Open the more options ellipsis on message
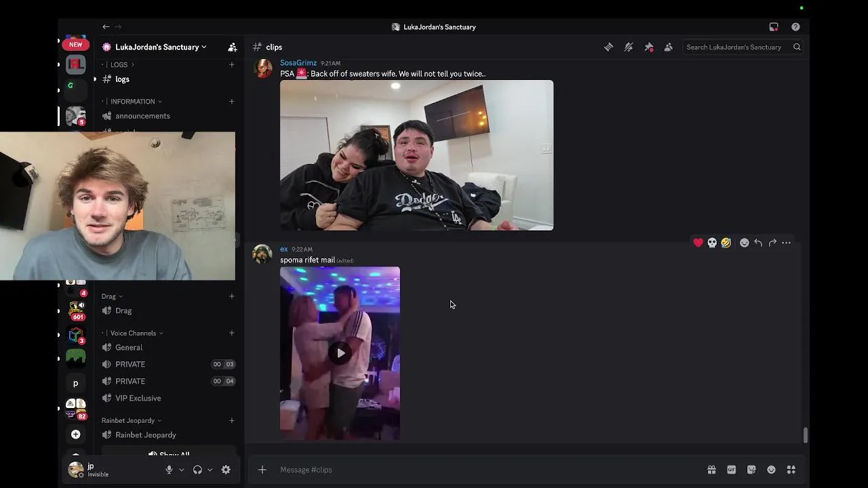The height and width of the screenshot is (488, 868). 787,243
